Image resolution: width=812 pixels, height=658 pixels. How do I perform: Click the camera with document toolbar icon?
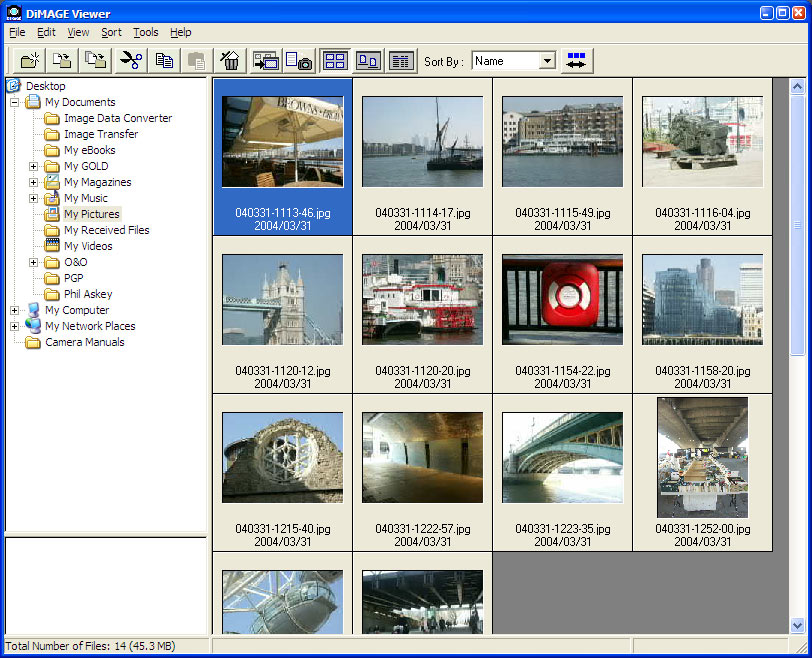click(x=299, y=61)
